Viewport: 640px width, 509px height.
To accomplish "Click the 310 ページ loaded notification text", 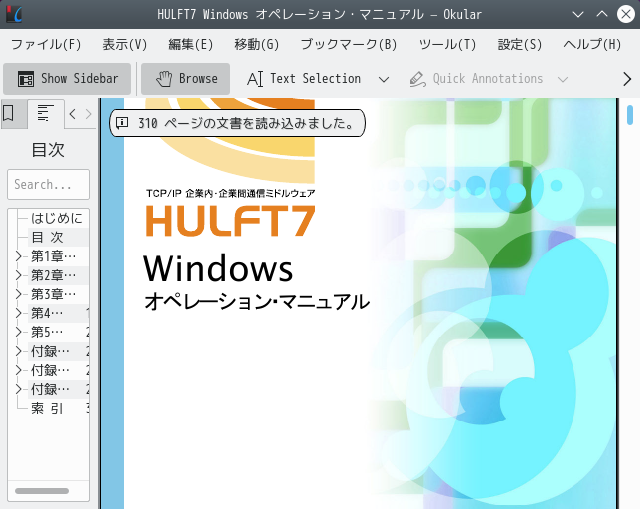I will [x=246, y=123].
